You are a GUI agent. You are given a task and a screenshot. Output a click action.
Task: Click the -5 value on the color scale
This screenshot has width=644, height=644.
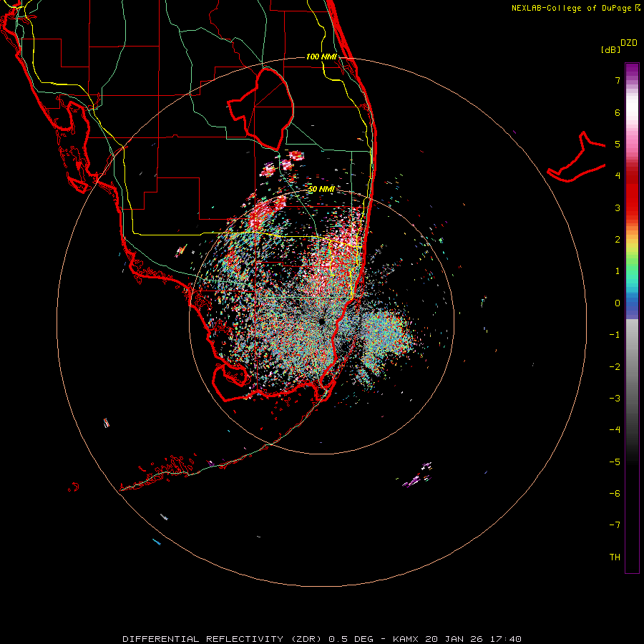pos(615,462)
